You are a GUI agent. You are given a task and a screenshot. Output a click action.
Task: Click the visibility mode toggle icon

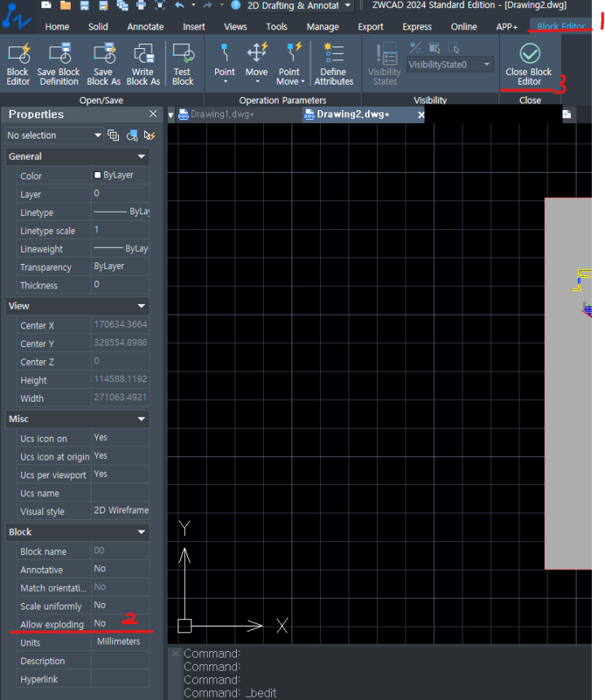[415, 47]
